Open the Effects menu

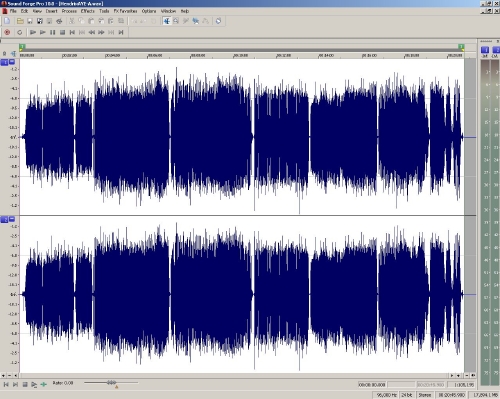[x=88, y=11]
